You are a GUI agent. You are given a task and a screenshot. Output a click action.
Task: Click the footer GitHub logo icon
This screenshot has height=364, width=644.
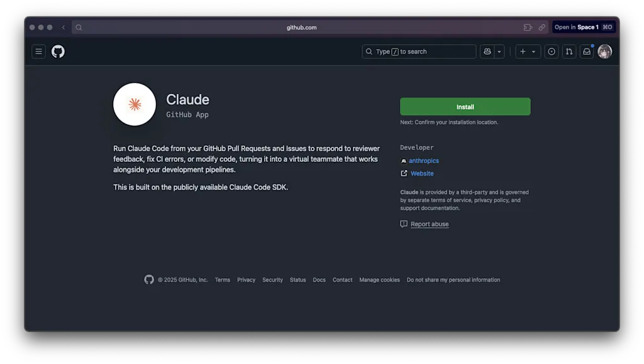149,280
